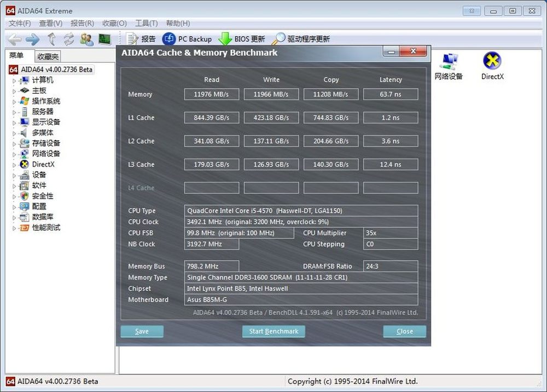Open the 网络设备 icon in the main pane
The image size is (547, 392).
coord(449,67)
